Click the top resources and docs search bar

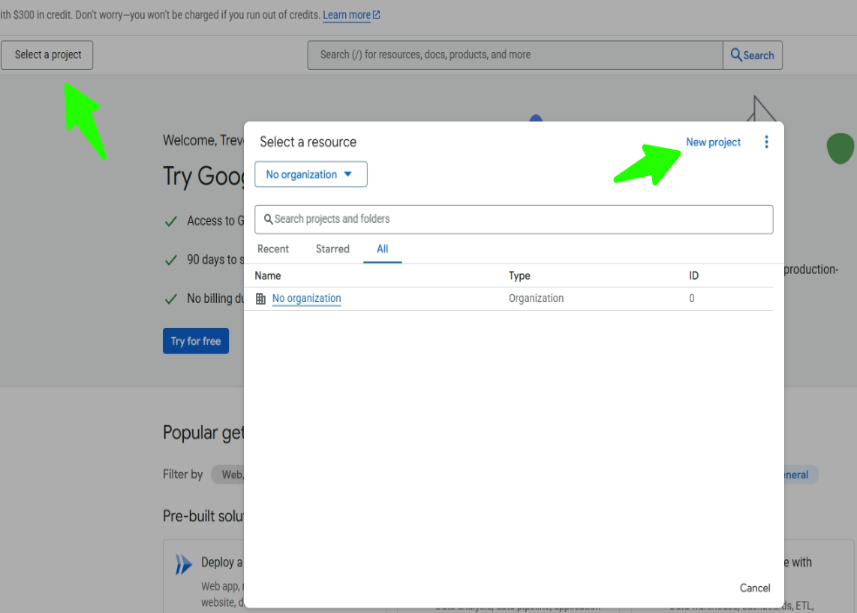(515, 55)
